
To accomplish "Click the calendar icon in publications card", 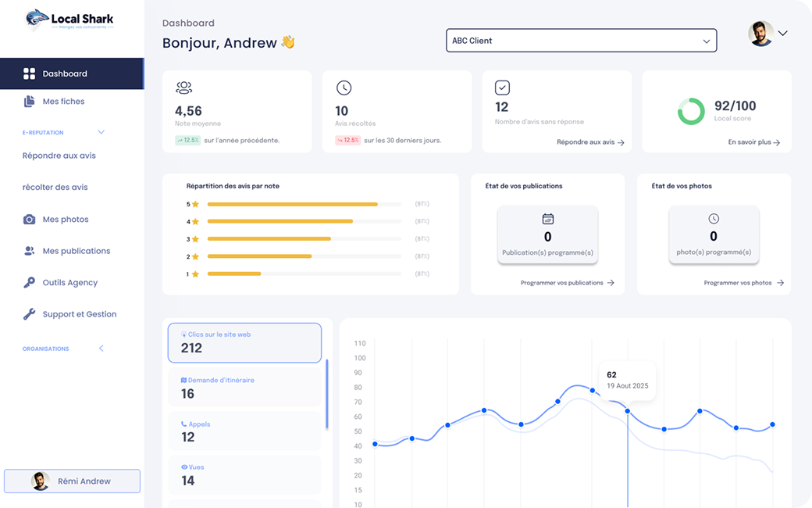I will pos(547,219).
